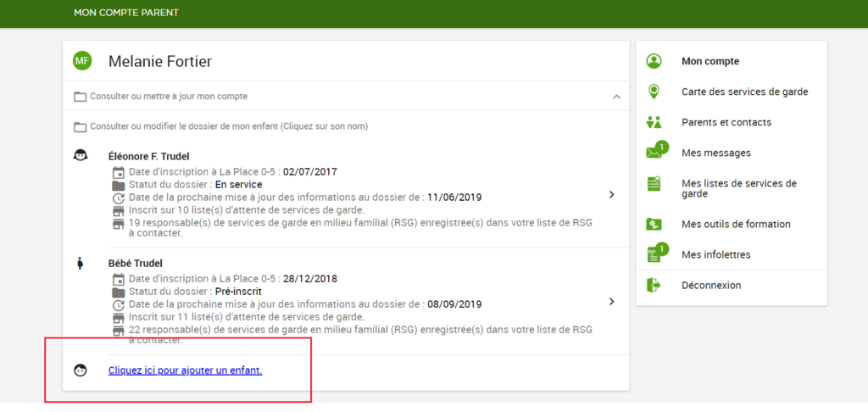Image resolution: width=868 pixels, height=412 pixels.
Task: Click calendar icon next to date 02/07/2017
Action: coord(118,171)
